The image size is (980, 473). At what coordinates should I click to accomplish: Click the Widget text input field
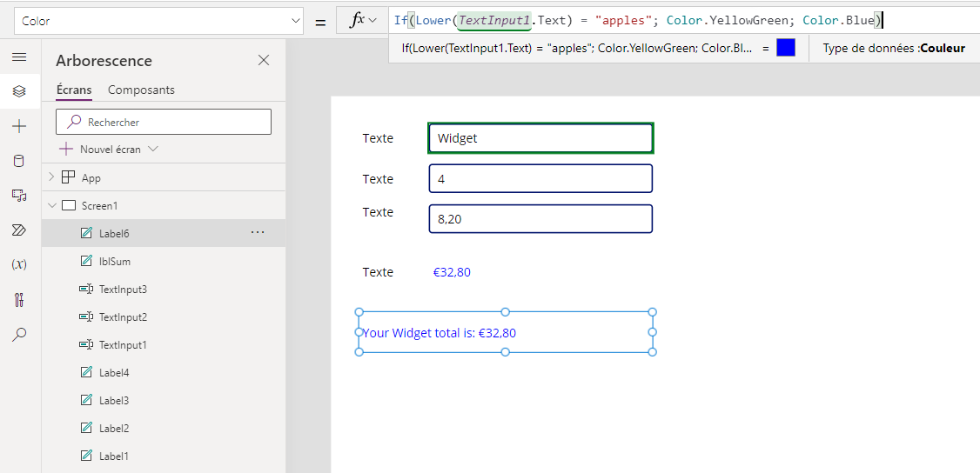point(540,138)
